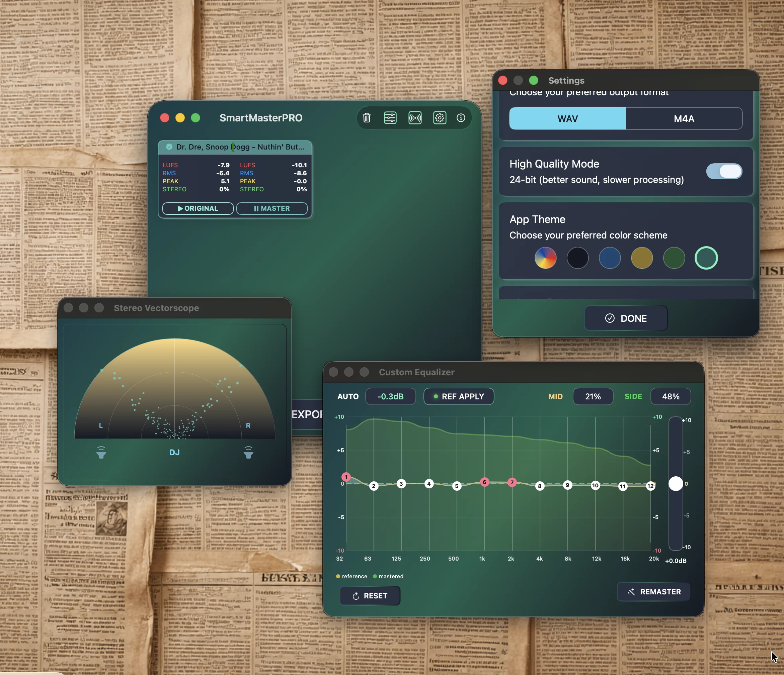Show app info via the info icon
The height and width of the screenshot is (675, 784).
(x=461, y=118)
